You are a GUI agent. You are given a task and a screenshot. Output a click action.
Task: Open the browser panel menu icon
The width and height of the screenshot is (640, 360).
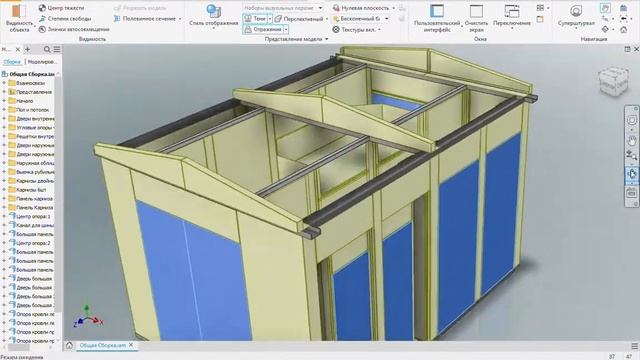tap(57, 49)
